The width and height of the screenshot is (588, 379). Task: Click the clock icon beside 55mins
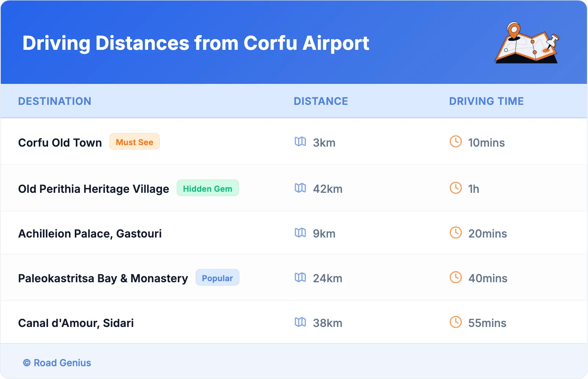(x=456, y=322)
